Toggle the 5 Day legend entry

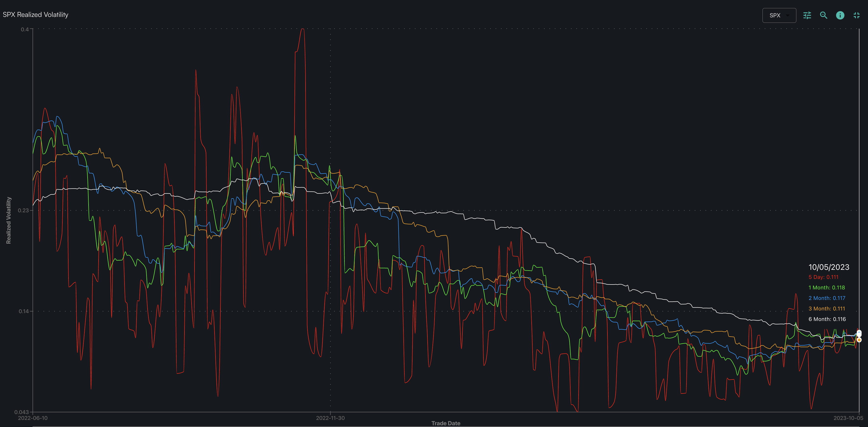(x=823, y=277)
